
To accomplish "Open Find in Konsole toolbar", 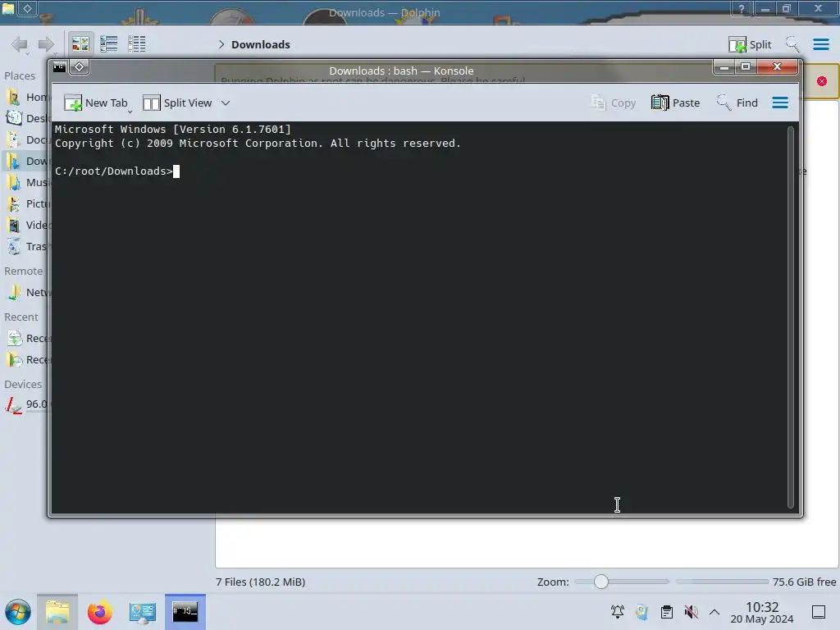I will [737, 103].
